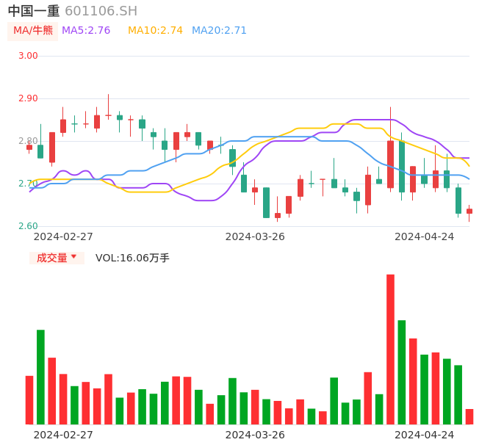The image size is (504, 445).
Task: Click the stock code 601106.SH
Action: [101, 11]
